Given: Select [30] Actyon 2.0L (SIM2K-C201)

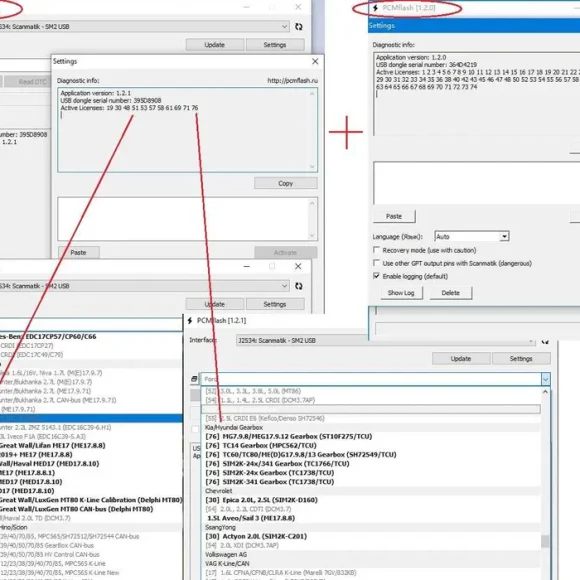Looking at the screenshot, I should click(x=256, y=536).
